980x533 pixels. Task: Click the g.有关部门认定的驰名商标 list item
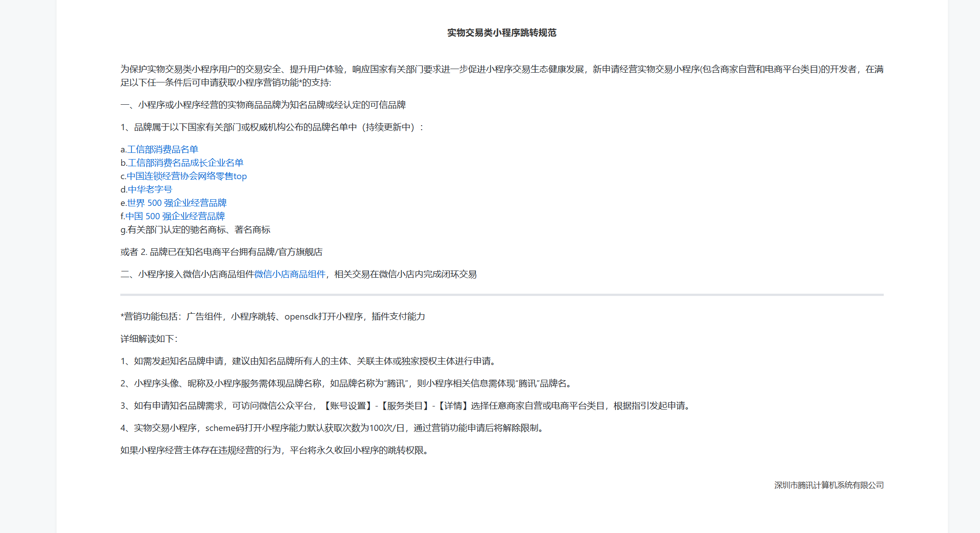[195, 230]
